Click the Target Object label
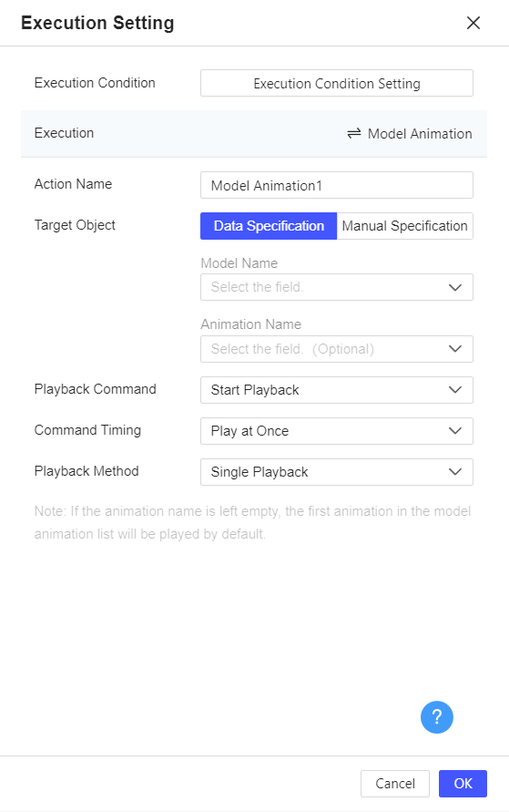This screenshot has width=509, height=812. (75, 225)
